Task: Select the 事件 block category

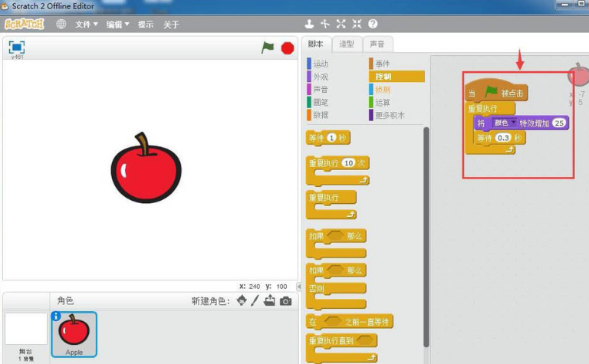Action: point(382,64)
